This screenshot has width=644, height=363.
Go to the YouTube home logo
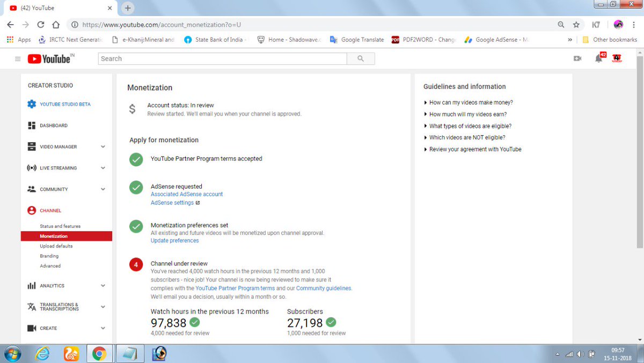coord(50,59)
